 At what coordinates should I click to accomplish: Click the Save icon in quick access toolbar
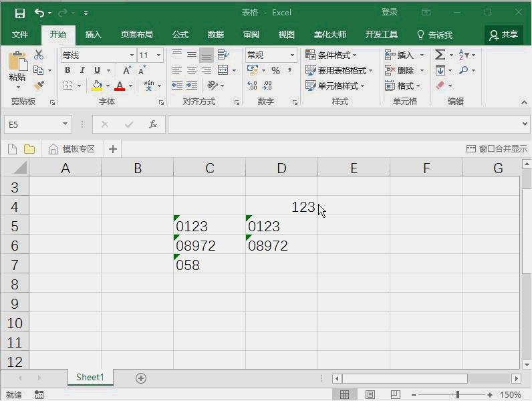pyautogui.click(x=19, y=13)
